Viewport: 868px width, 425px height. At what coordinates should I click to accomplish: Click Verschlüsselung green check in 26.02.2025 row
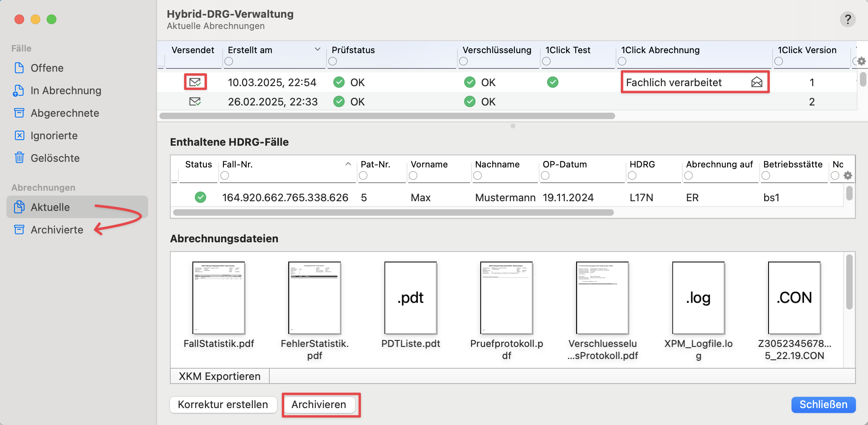pyautogui.click(x=470, y=101)
